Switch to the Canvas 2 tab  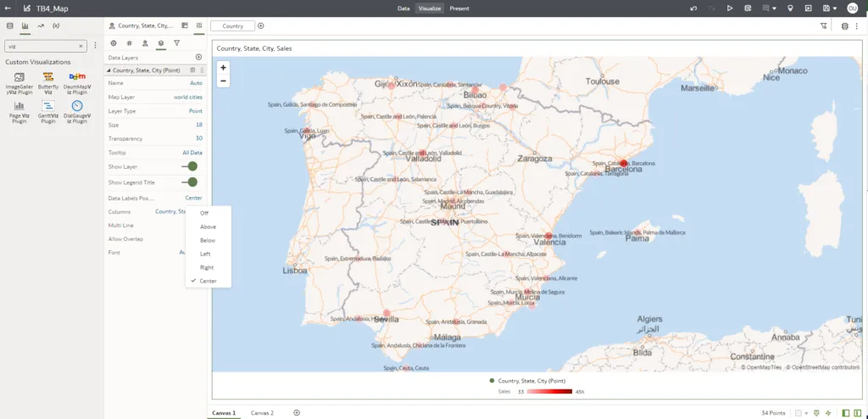click(x=262, y=412)
